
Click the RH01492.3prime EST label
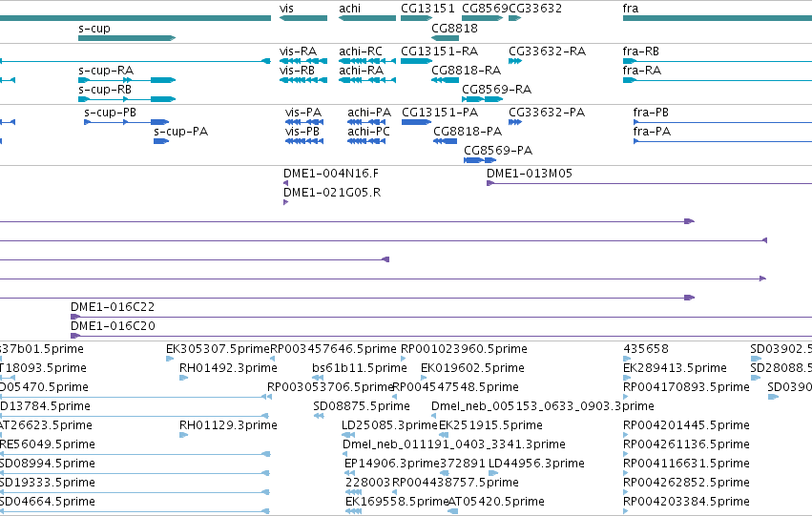[x=228, y=368]
